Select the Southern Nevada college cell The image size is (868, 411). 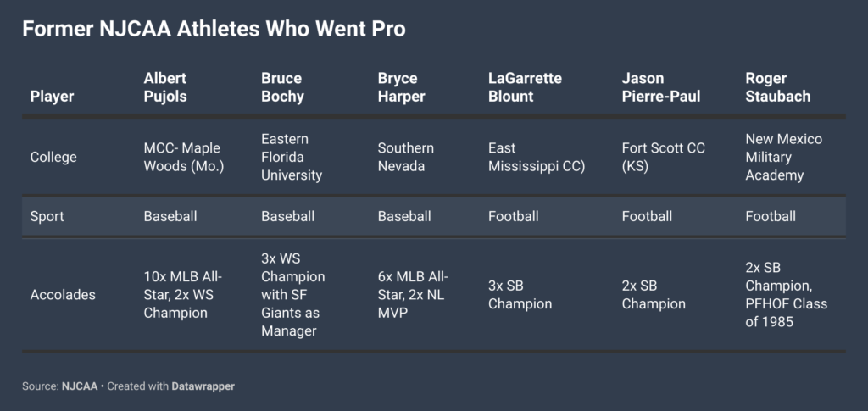pyautogui.click(x=406, y=157)
